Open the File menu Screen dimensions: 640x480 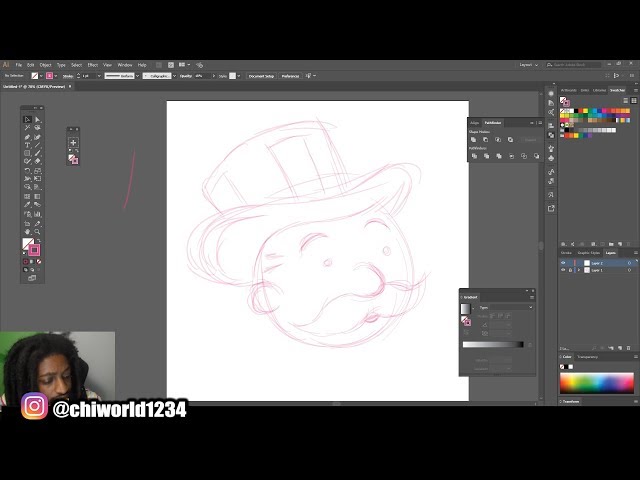coord(19,65)
